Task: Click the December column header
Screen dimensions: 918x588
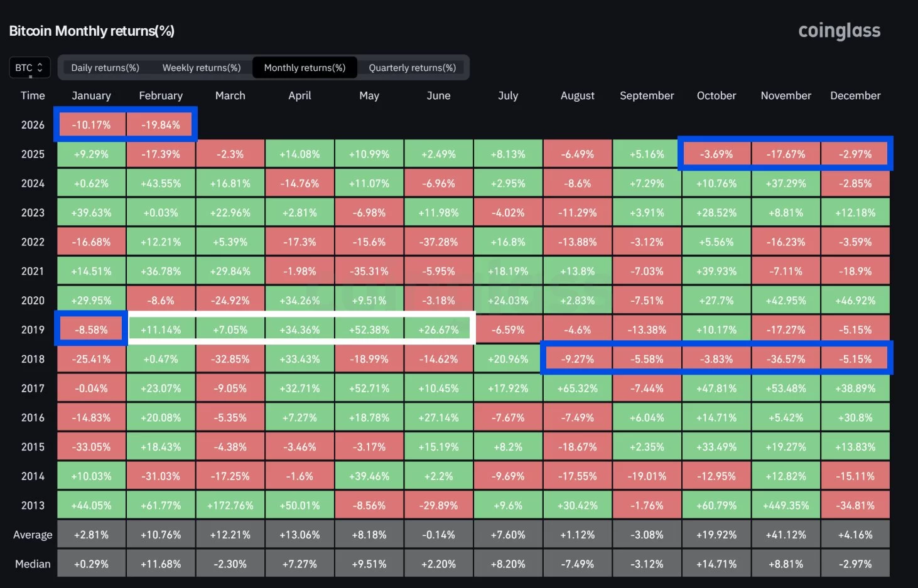Action: click(x=855, y=95)
